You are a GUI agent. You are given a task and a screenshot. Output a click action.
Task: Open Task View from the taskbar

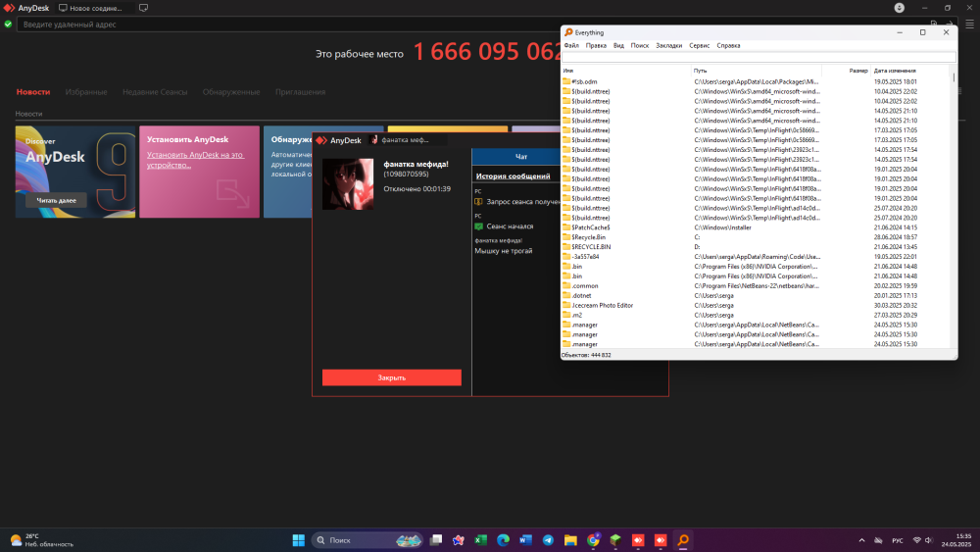[x=436, y=540]
